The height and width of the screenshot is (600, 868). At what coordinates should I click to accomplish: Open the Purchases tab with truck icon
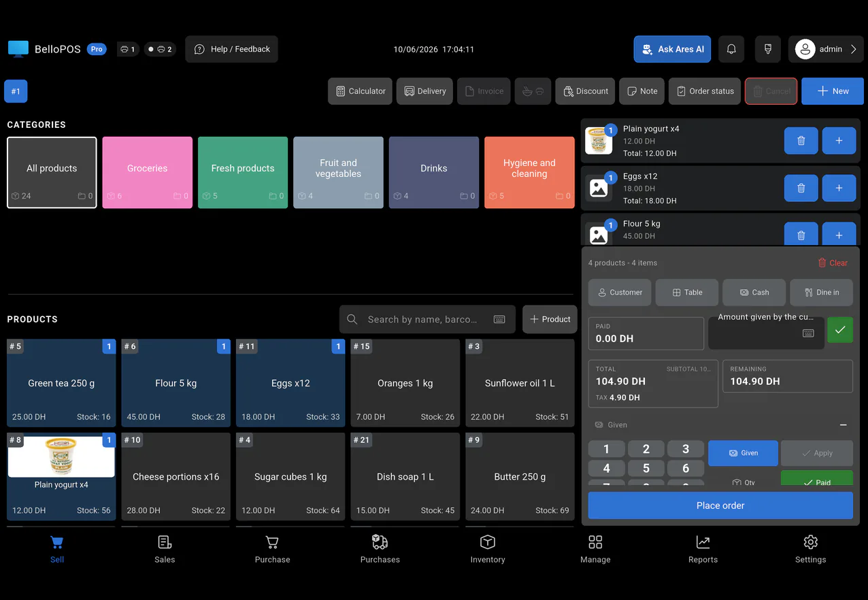coord(380,549)
